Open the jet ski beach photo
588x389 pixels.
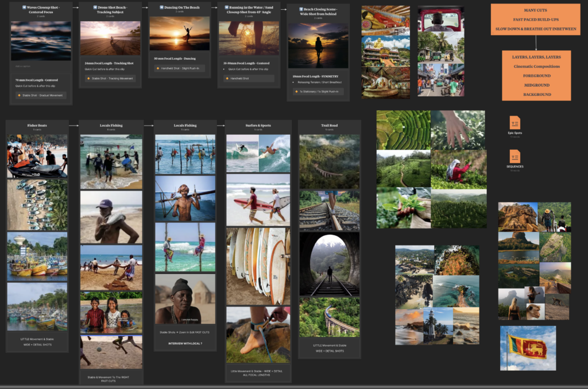[x=37, y=156]
